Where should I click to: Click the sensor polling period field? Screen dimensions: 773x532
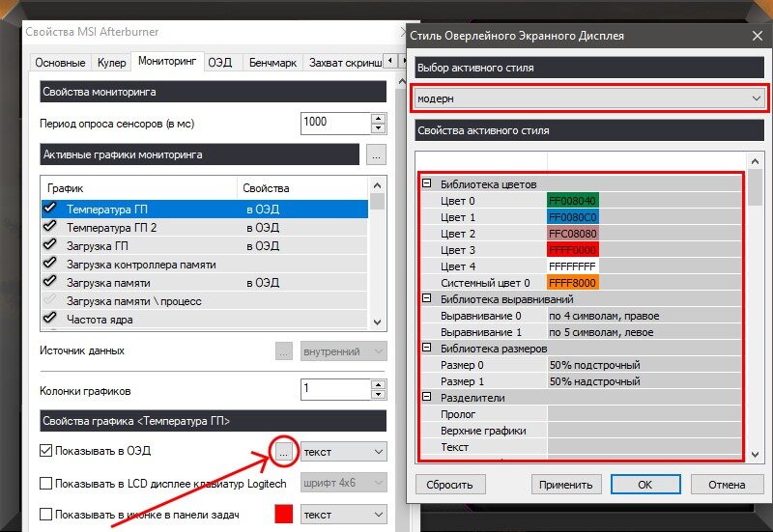pos(335,123)
